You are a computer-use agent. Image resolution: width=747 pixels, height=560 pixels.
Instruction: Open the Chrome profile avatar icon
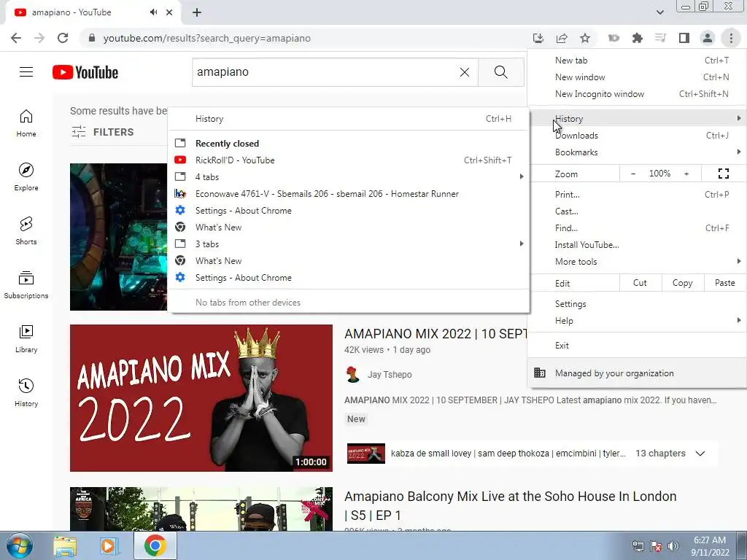tap(708, 38)
